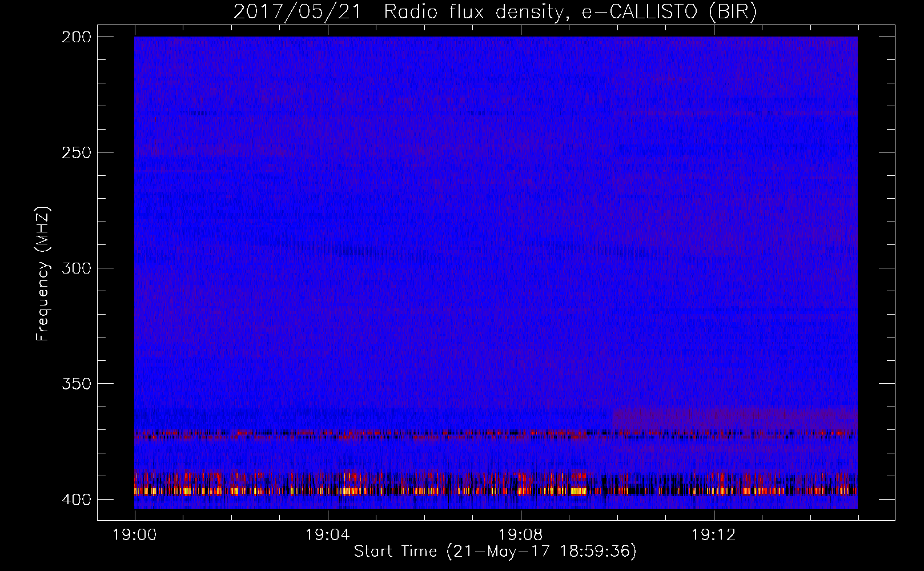Click the 'Frequency (MHZ)' axis label
The height and width of the screenshot is (571, 924).
tap(43, 274)
